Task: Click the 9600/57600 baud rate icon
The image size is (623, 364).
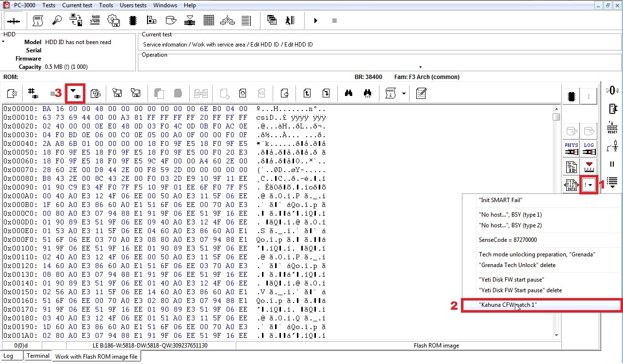Action: [95, 20]
